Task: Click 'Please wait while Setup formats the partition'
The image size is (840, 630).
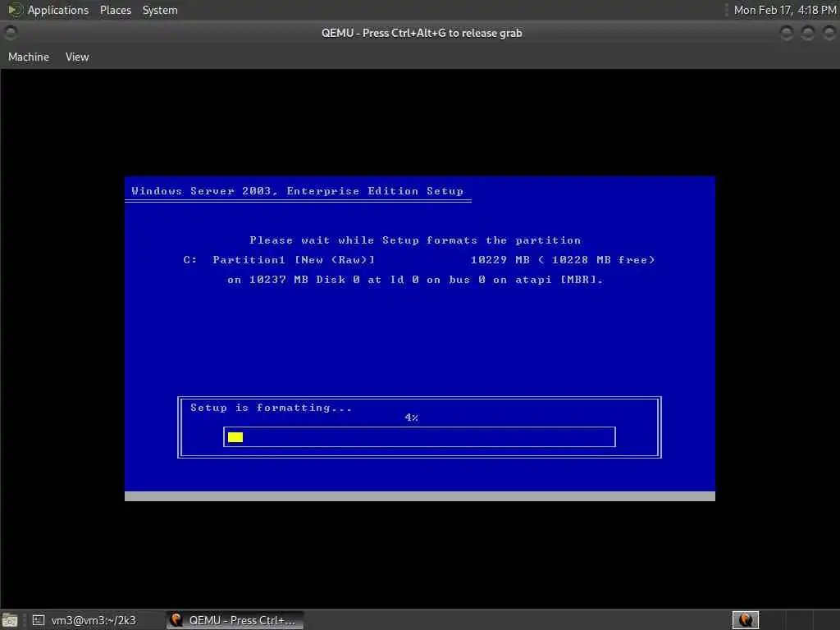Action: 415,240
